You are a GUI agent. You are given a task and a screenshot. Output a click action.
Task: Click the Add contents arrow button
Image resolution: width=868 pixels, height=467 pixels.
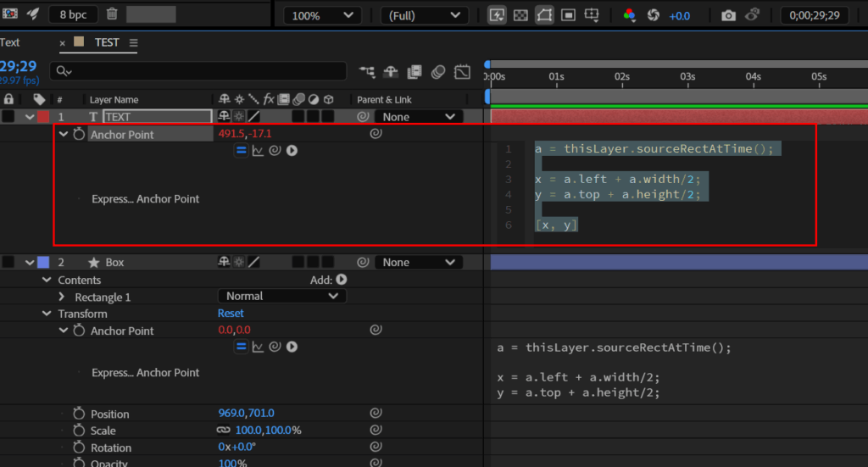(342, 280)
